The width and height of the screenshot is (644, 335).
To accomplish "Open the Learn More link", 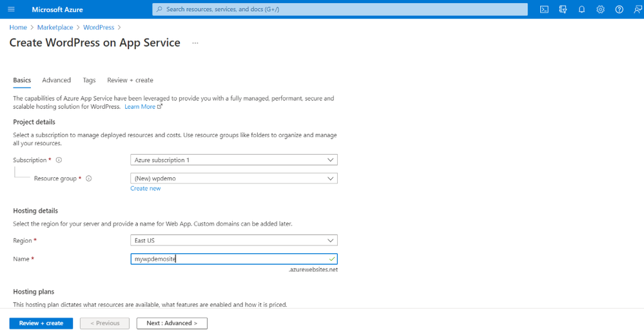I will click(140, 106).
